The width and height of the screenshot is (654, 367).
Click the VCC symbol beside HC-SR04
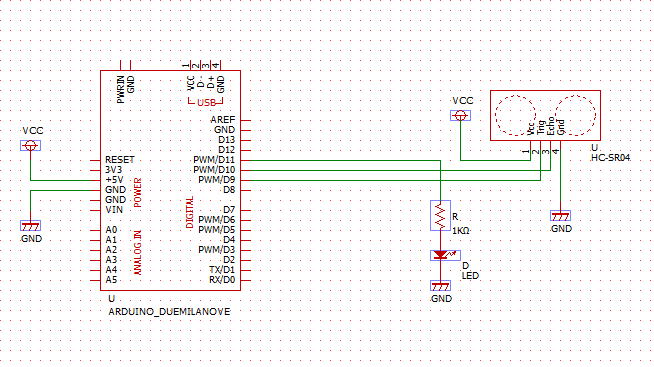(x=460, y=116)
